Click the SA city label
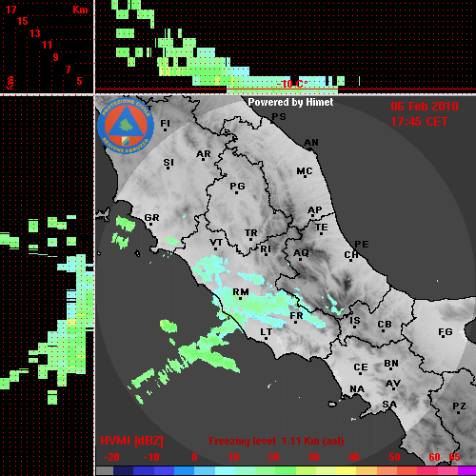Screen dimensions: 476x476 click(x=389, y=405)
